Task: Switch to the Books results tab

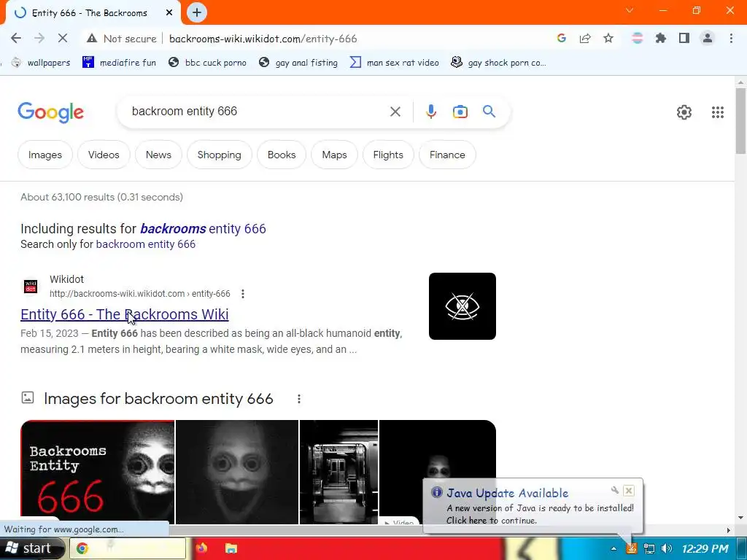Action: (282, 155)
